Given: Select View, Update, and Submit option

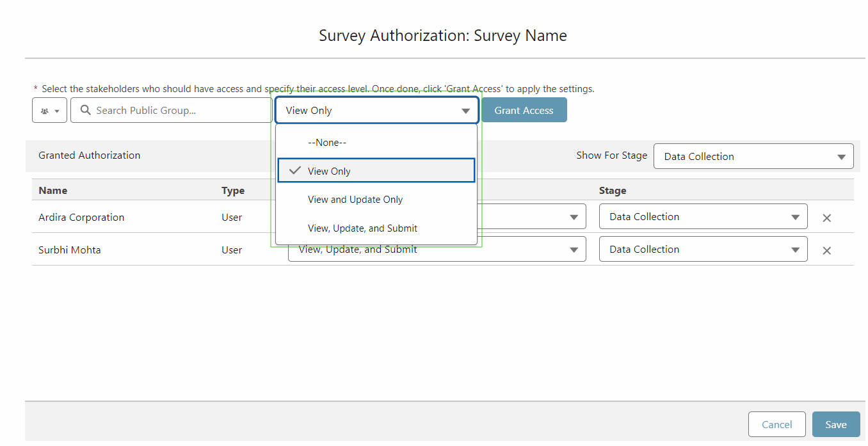Looking at the screenshot, I should pos(363,228).
